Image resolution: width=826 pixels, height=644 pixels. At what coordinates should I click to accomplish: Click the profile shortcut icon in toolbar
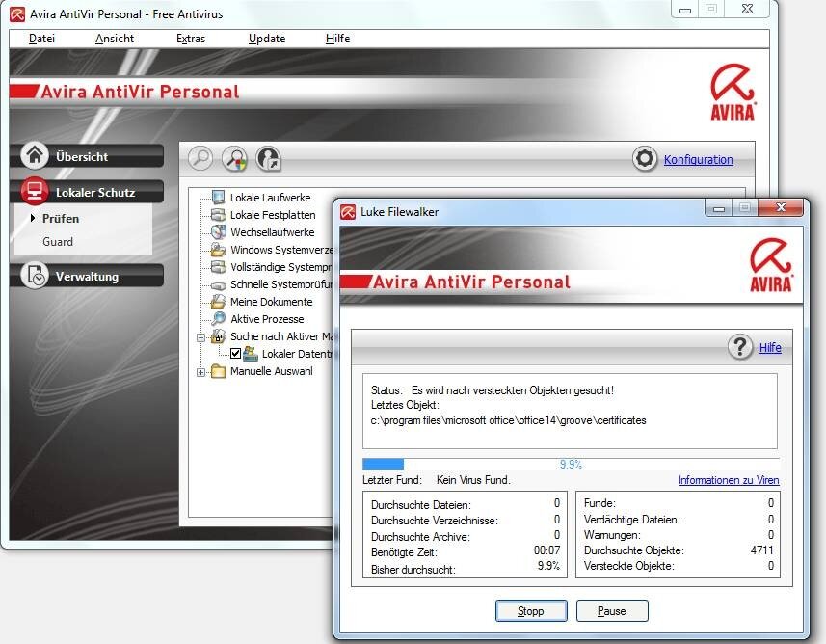tap(268, 159)
